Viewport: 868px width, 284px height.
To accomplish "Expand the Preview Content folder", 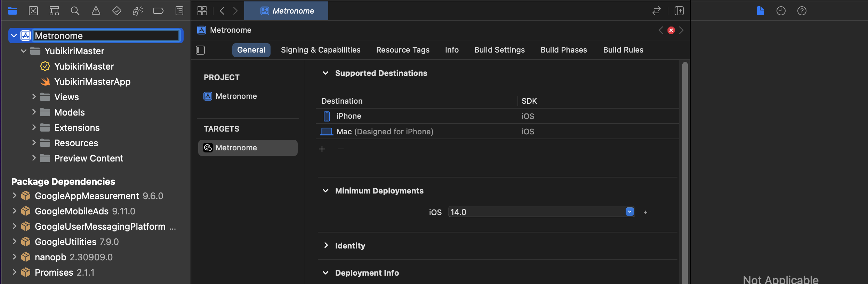I will (34, 158).
